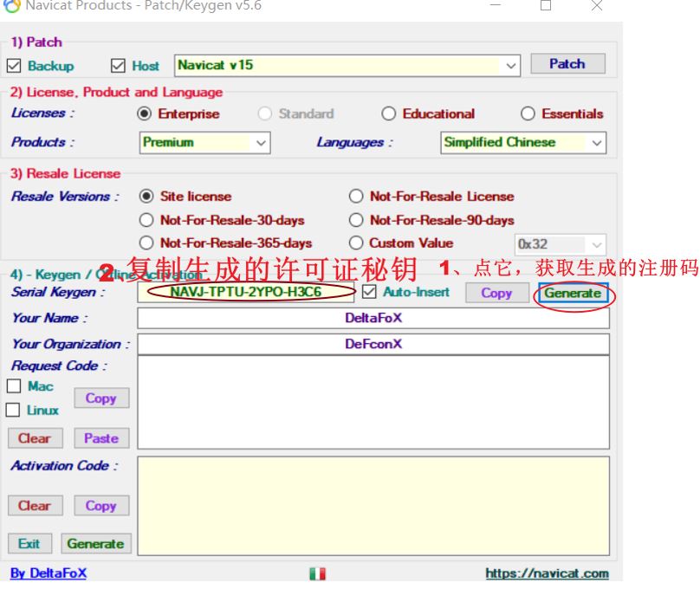This screenshot has width=700, height=602.
Task: Click the Navicat app icon in title bar
Action: (x=12, y=5)
